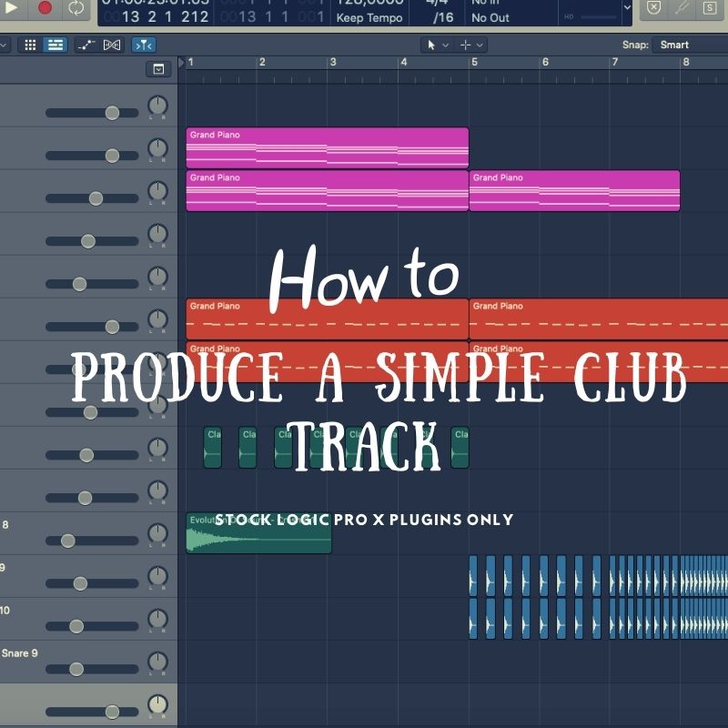Select the Snare 9 track name

19,653
